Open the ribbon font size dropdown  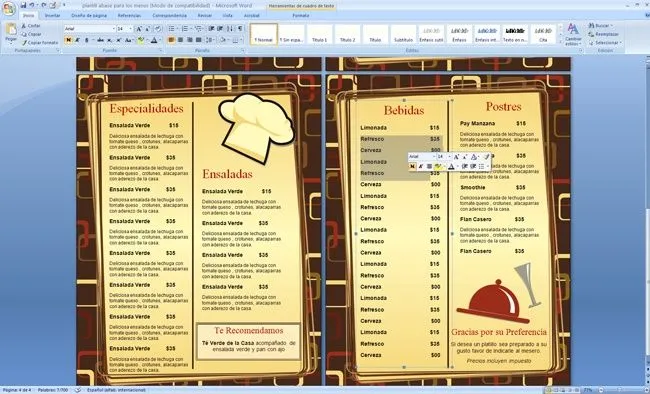(x=131, y=29)
